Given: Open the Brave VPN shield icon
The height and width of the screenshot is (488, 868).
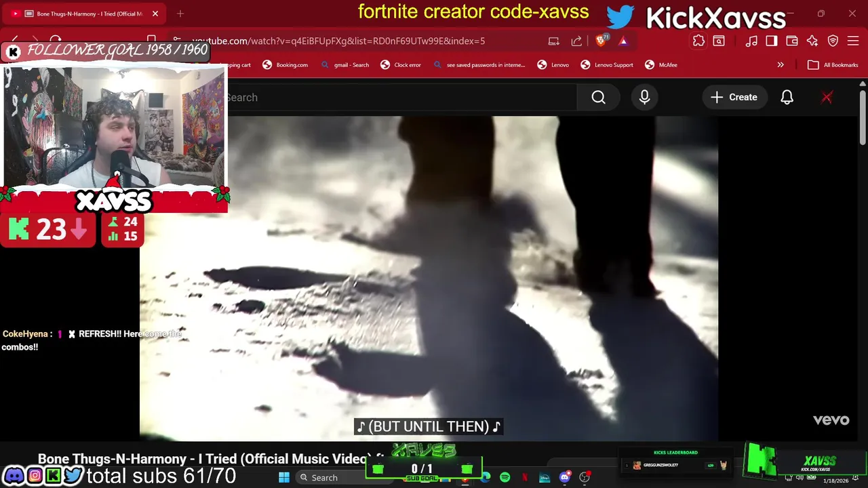Looking at the screenshot, I should [x=833, y=41].
